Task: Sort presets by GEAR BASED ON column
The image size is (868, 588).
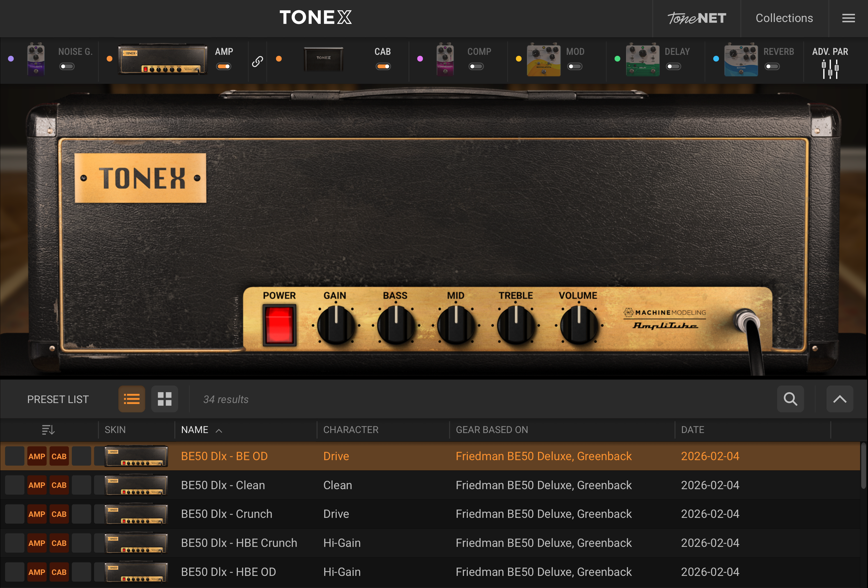Action: point(492,430)
